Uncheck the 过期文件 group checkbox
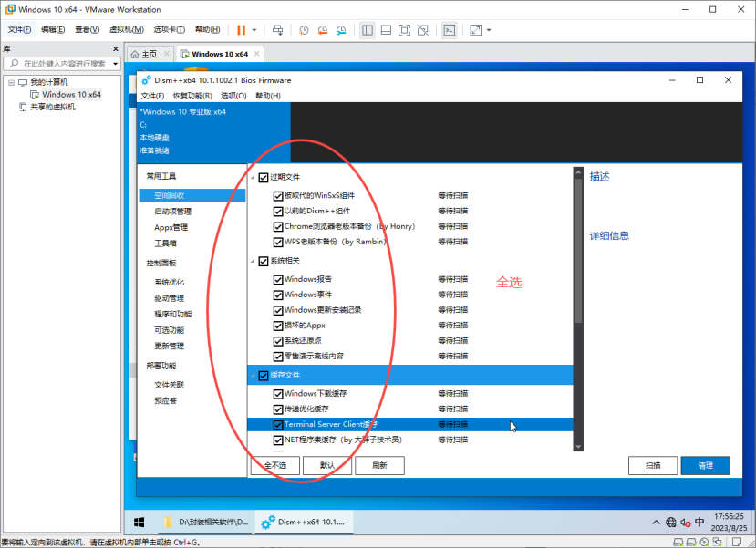 pos(264,178)
